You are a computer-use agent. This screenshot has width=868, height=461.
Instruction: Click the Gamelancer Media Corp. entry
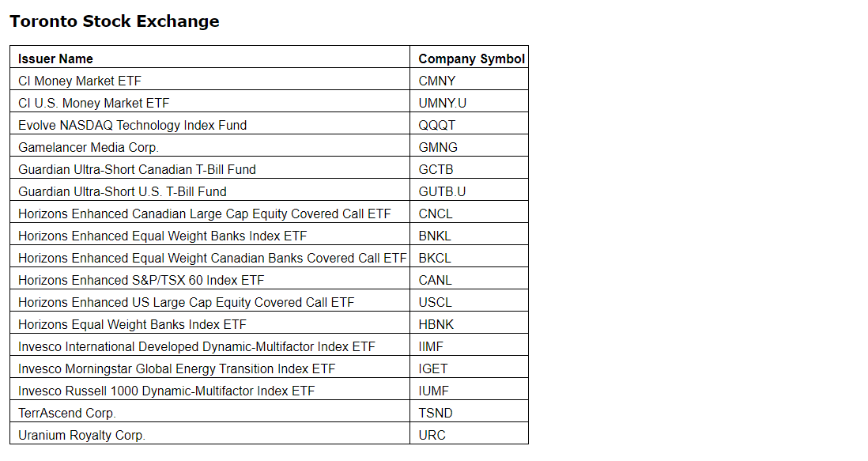tap(89, 147)
